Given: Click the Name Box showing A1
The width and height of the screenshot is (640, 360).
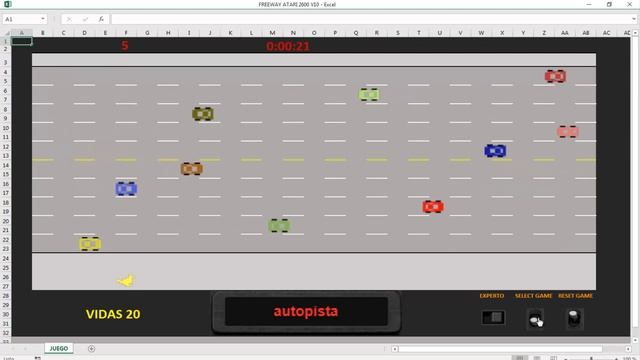Looking at the screenshot, I should 21,19.
